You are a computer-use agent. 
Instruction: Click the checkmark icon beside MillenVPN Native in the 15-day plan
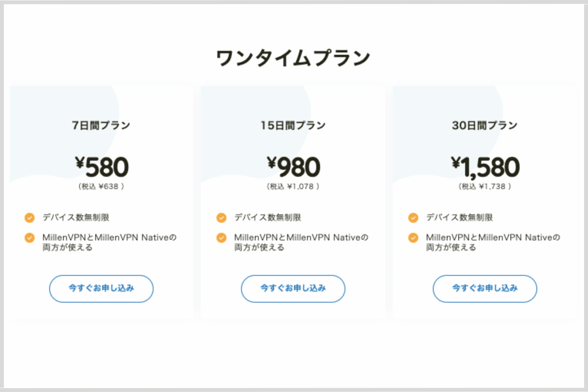[221, 238]
